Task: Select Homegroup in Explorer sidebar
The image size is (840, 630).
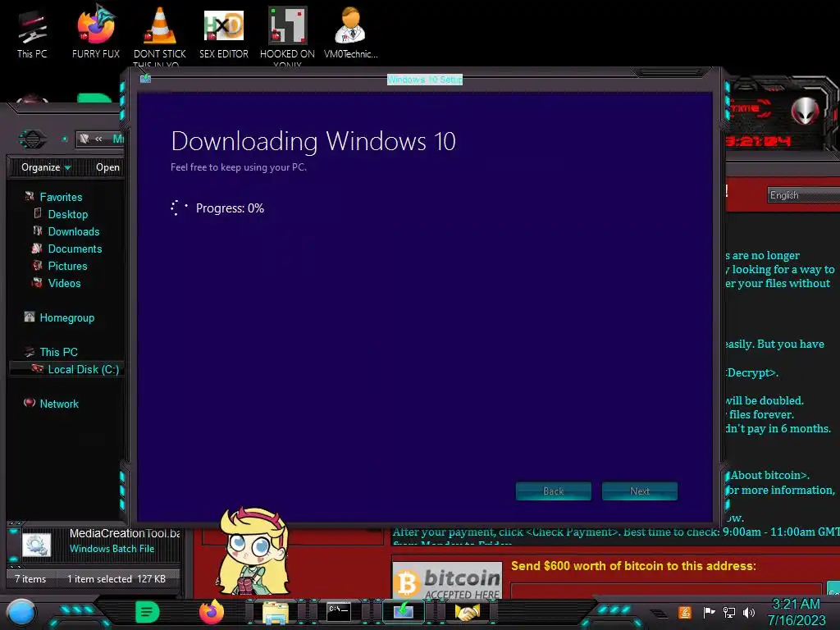Action: tap(67, 317)
